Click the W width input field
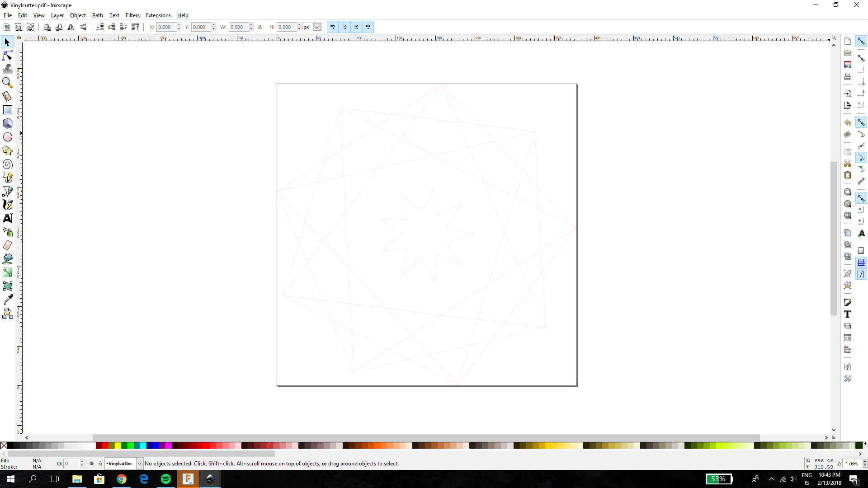The width and height of the screenshot is (868, 488). [x=237, y=27]
